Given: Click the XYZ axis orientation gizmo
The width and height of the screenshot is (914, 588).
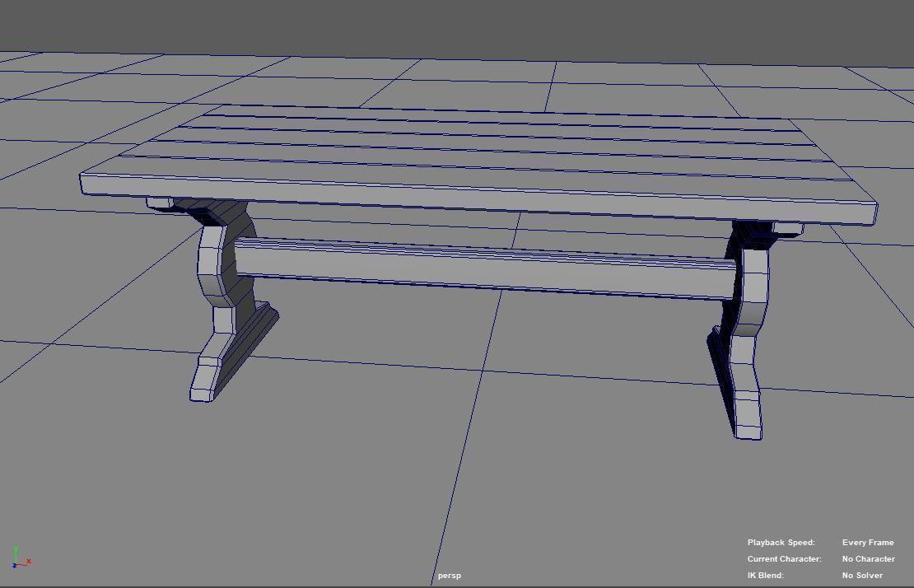Looking at the screenshot, I should click(21, 558).
